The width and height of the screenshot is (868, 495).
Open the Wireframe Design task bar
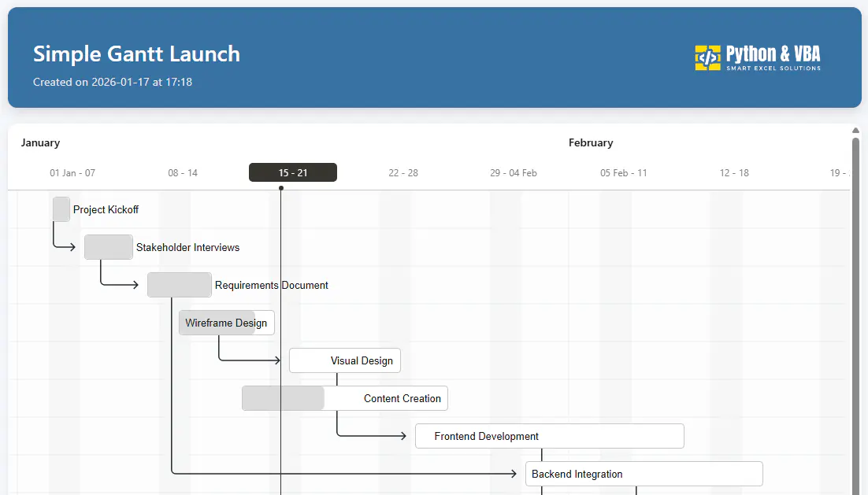tap(227, 323)
